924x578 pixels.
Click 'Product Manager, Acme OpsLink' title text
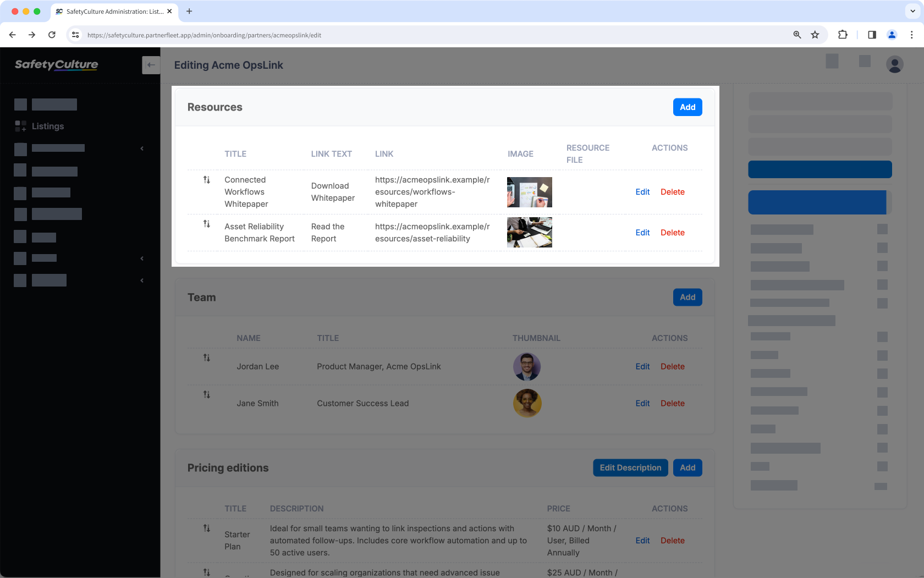click(x=379, y=366)
